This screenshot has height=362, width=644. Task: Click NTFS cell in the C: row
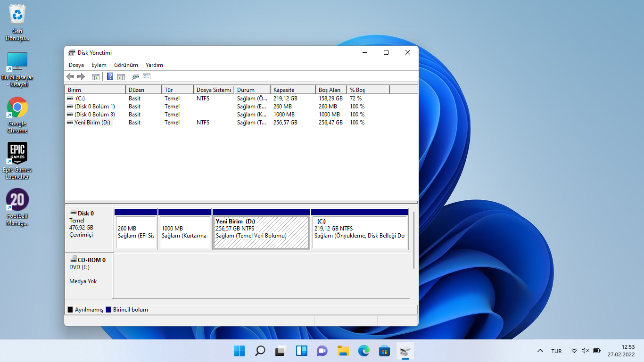click(x=203, y=99)
